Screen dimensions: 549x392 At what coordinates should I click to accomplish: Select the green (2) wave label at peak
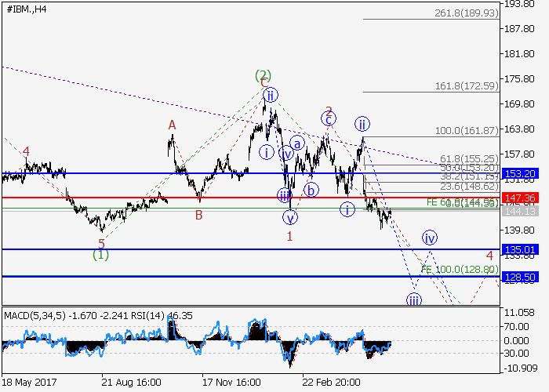pyautogui.click(x=263, y=75)
